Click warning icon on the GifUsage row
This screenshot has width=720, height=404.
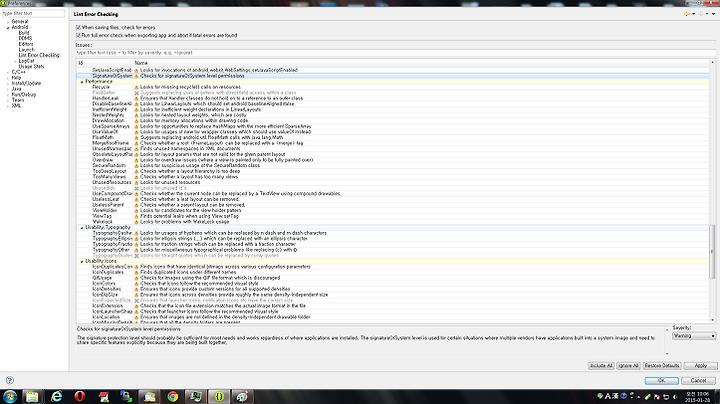click(x=136, y=278)
